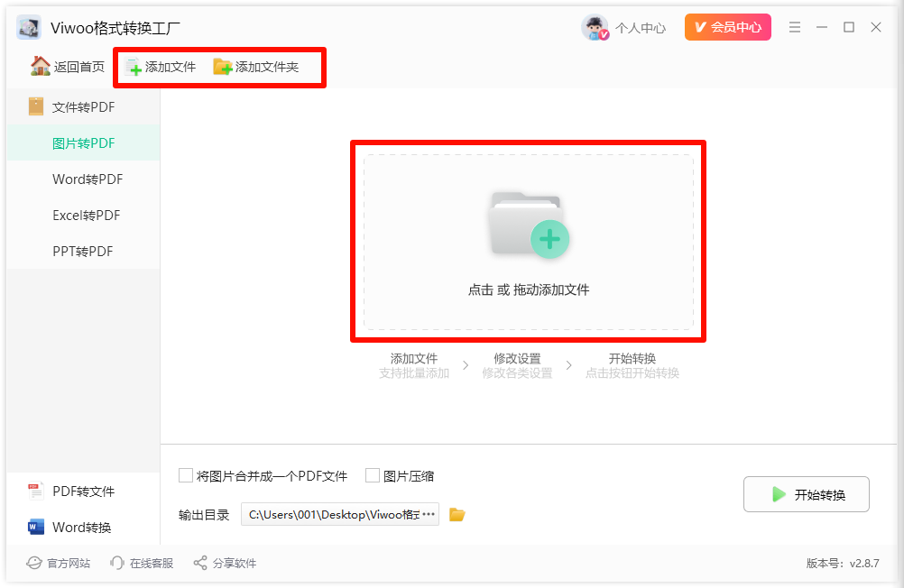Open the user avatar profile icon

[595, 27]
